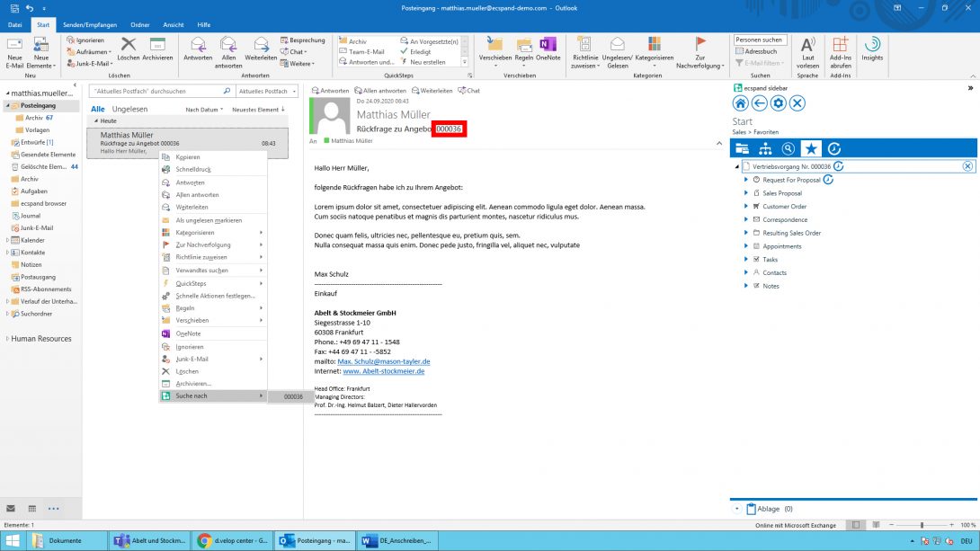Adjust the zoom slider in status bar
Image resolution: width=980 pixels, height=551 pixels.
point(922,525)
